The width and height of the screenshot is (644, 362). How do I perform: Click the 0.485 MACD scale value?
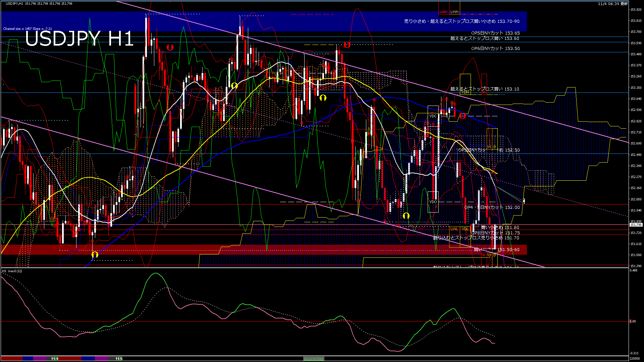pos(634,270)
